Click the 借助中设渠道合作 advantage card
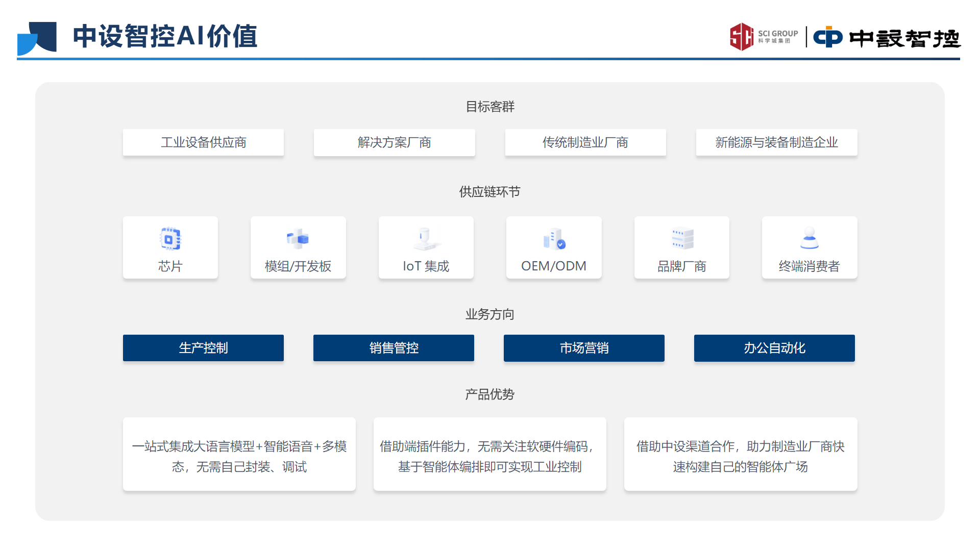 coord(740,454)
